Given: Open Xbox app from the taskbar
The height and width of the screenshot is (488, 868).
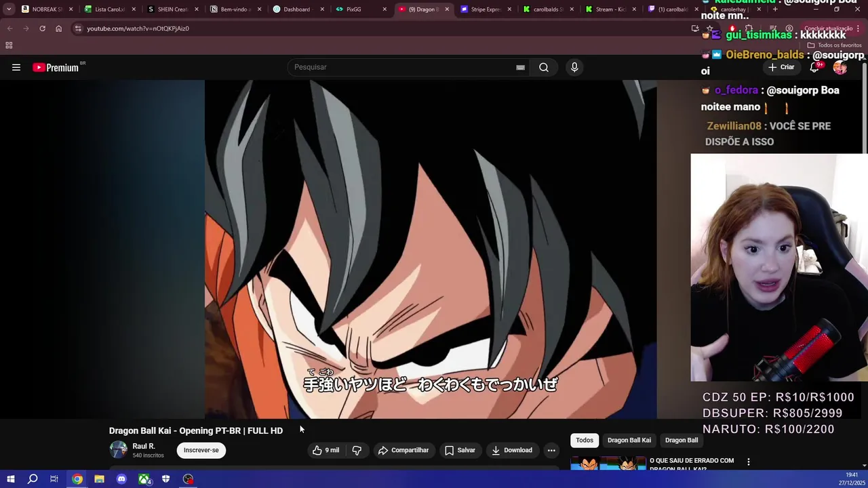Looking at the screenshot, I should (144, 479).
